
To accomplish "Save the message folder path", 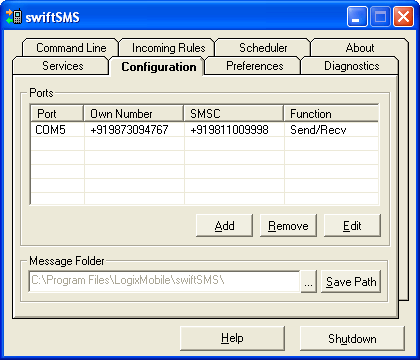I will 351,282.
